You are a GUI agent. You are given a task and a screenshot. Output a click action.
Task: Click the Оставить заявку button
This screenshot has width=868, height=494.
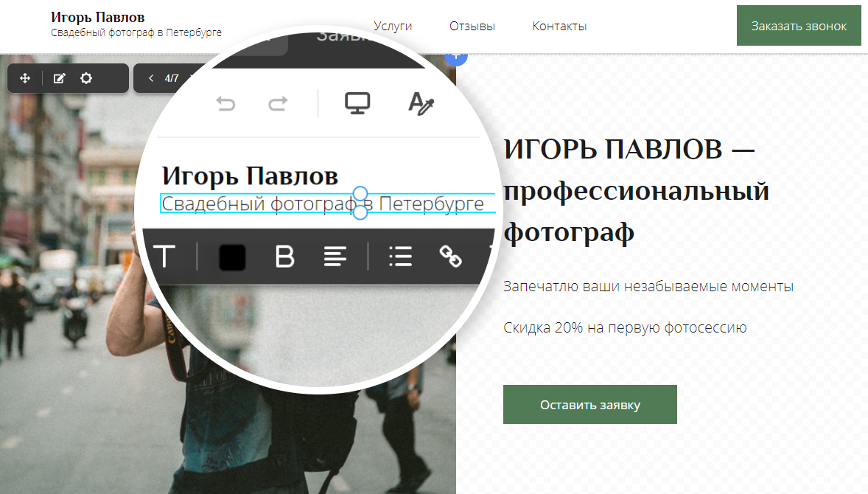click(590, 404)
